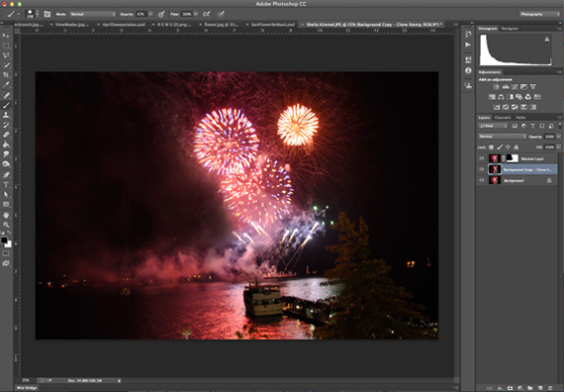Open the Mini Bridge tab
Viewport: 564px width, 392px height.
(27, 388)
